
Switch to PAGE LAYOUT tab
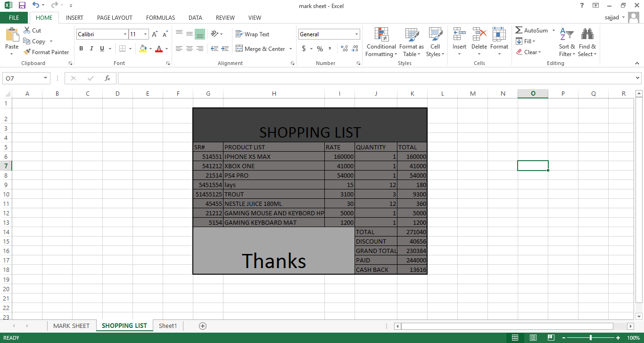(x=115, y=18)
